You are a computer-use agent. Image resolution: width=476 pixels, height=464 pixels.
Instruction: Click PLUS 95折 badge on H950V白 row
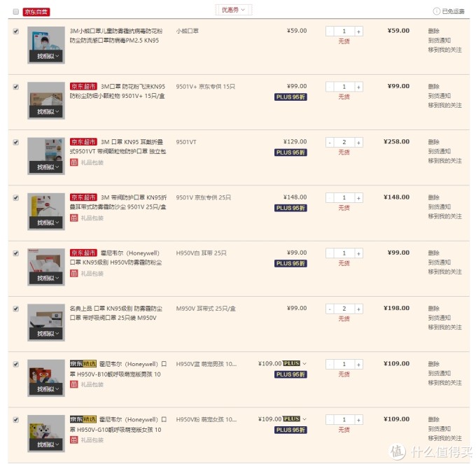[290, 264]
